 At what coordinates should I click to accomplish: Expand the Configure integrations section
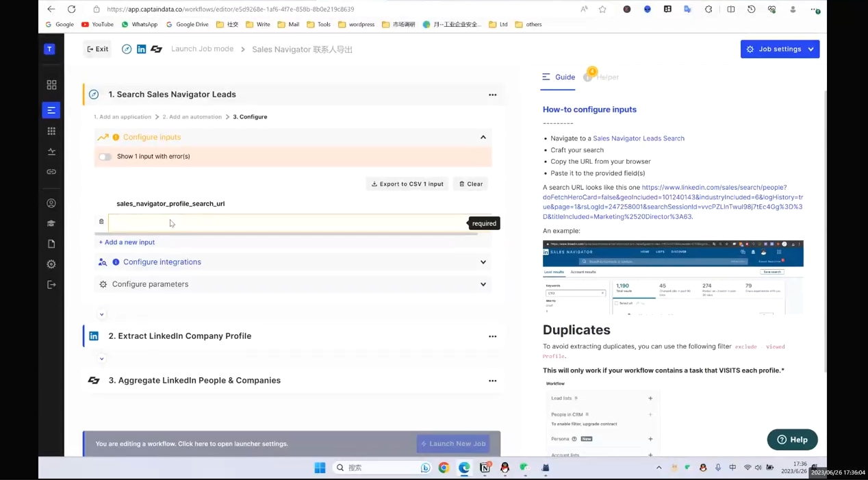click(x=483, y=262)
